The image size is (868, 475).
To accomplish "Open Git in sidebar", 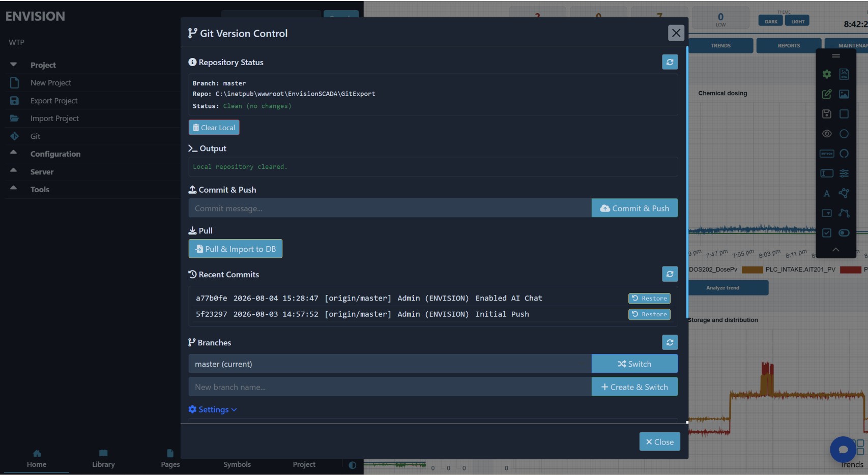I will tap(35, 136).
